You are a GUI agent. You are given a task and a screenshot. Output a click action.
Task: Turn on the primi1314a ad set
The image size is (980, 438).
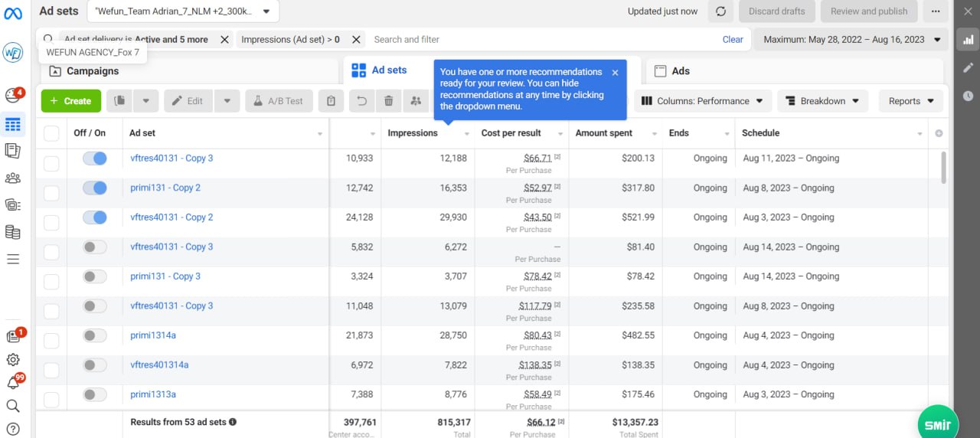click(x=95, y=335)
